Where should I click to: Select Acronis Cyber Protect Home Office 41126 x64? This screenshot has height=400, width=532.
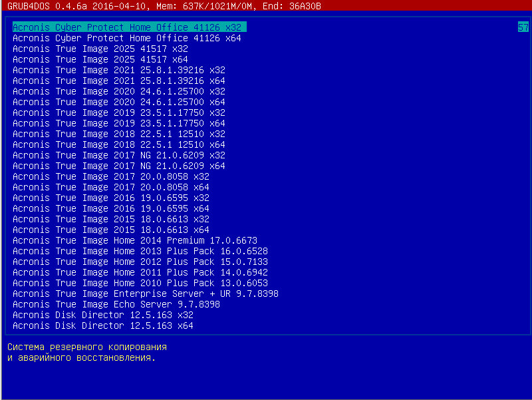click(127, 38)
